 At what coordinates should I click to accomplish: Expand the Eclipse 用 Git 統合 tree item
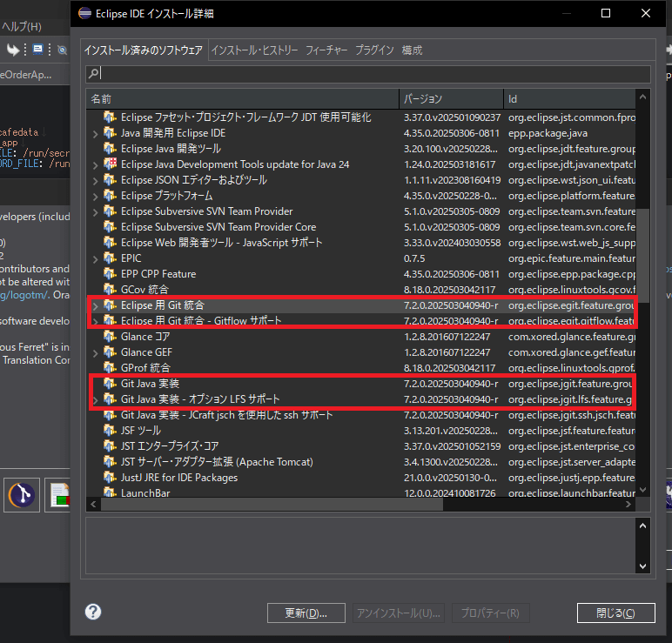(95, 305)
